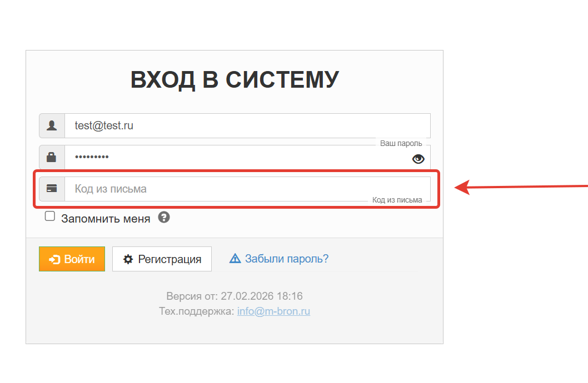Open the Регистрация page
The height and width of the screenshot is (383, 588).
[x=162, y=259]
